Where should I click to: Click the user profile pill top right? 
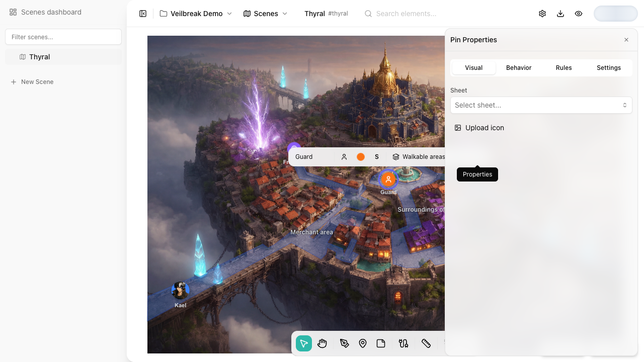pos(616,14)
